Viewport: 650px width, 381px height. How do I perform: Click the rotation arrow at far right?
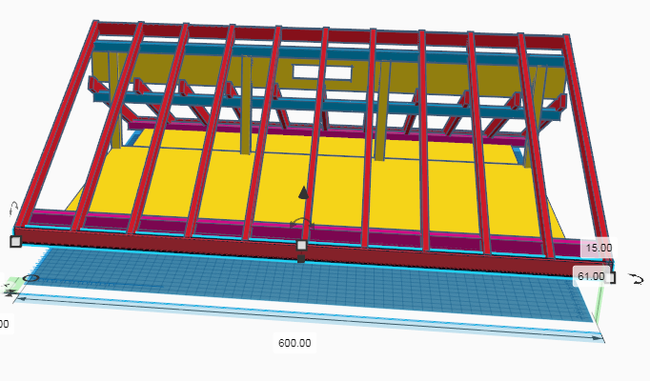coord(636,279)
